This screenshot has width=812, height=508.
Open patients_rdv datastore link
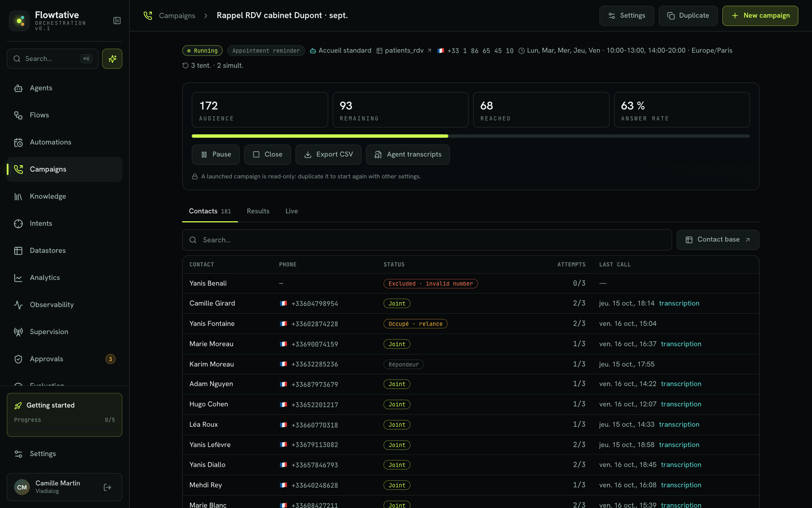tap(404, 50)
